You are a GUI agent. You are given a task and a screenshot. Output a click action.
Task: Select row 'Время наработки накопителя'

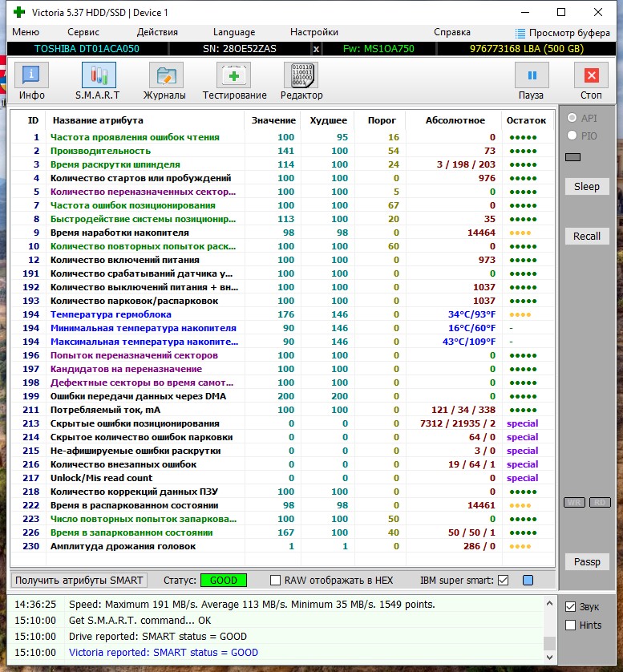283,233
